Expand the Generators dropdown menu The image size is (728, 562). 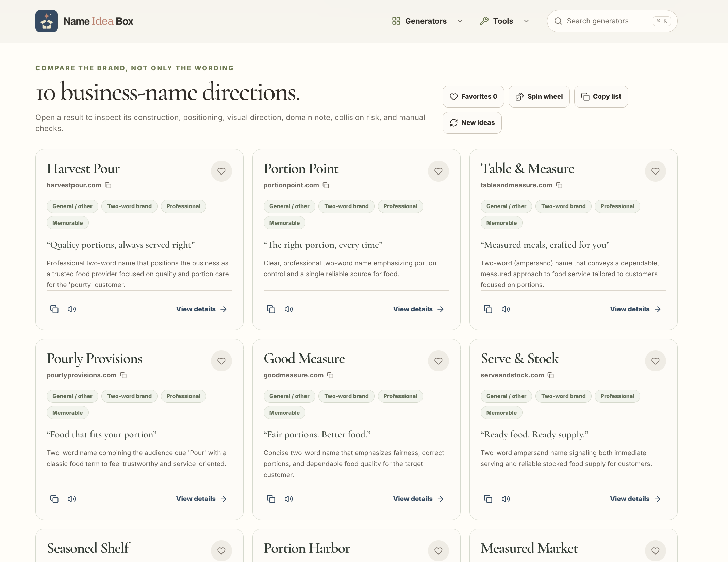(x=427, y=21)
